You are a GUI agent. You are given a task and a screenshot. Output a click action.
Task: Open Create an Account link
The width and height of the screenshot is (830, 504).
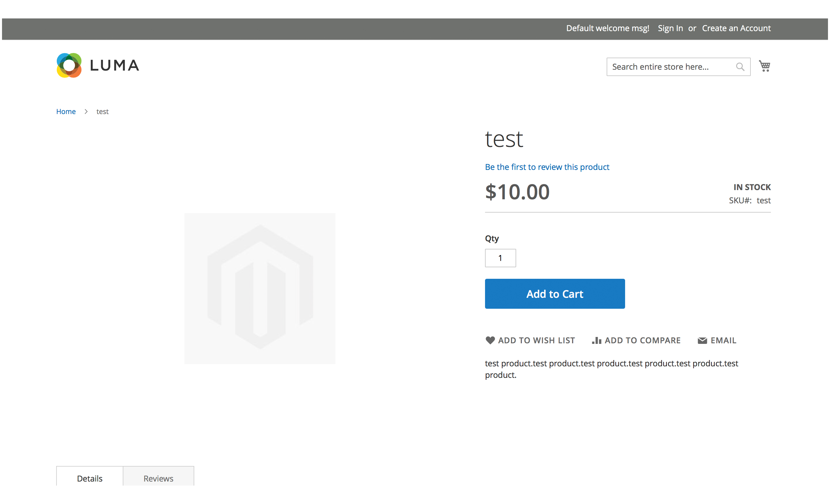pos(736,28)
